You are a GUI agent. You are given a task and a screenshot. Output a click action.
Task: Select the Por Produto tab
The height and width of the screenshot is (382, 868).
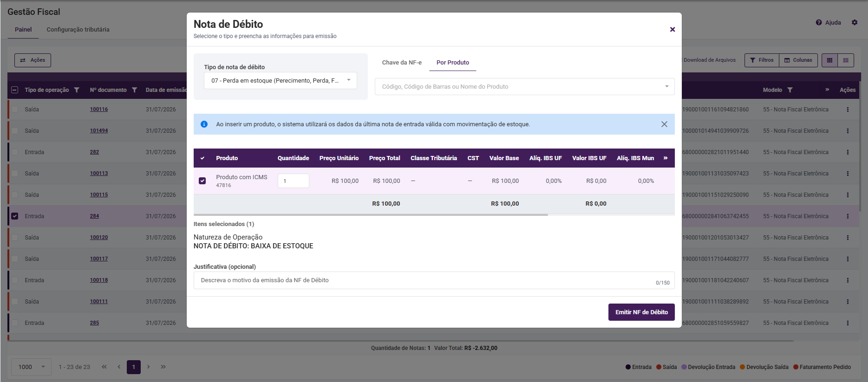(453, 62)
